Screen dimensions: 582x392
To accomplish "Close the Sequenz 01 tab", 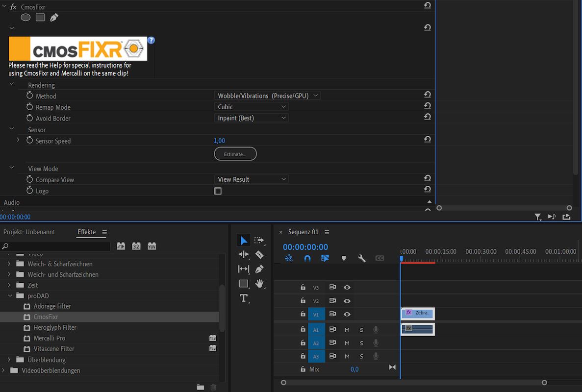I will tap(281, 232).
